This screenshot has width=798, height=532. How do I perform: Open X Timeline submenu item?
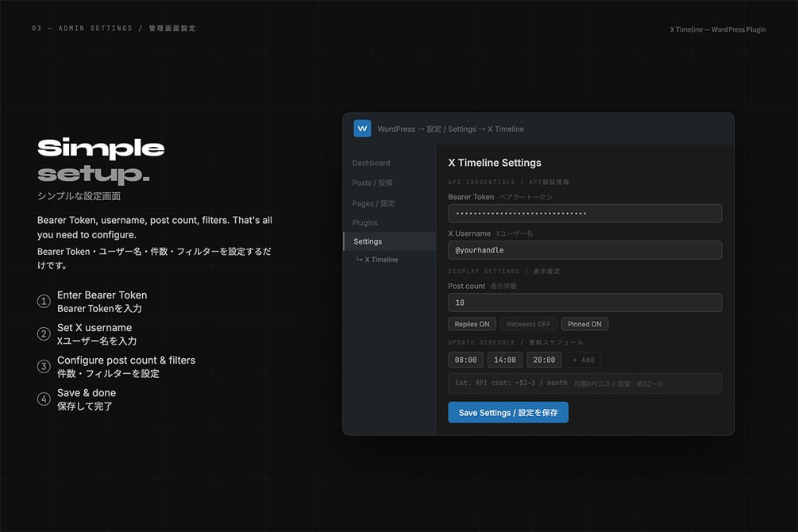[377, 260]
